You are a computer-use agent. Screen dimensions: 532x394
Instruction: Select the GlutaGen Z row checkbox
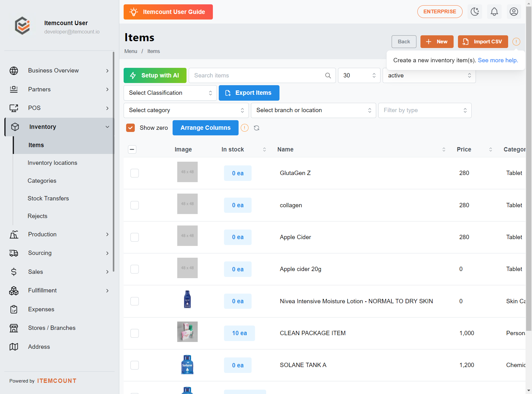[134, 173]
